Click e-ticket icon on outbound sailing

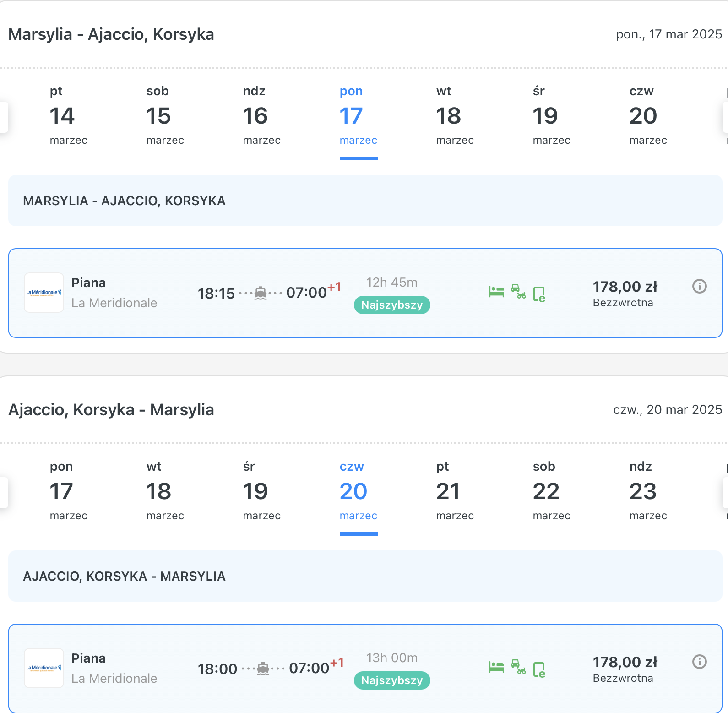(539, 294)
